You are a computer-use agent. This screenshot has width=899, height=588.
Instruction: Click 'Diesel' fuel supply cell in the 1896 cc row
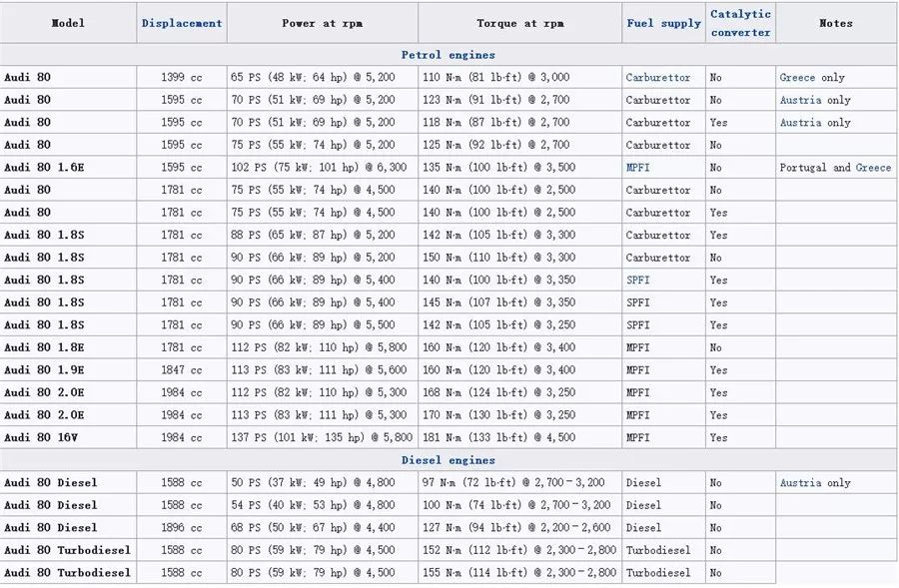(663, 527)
